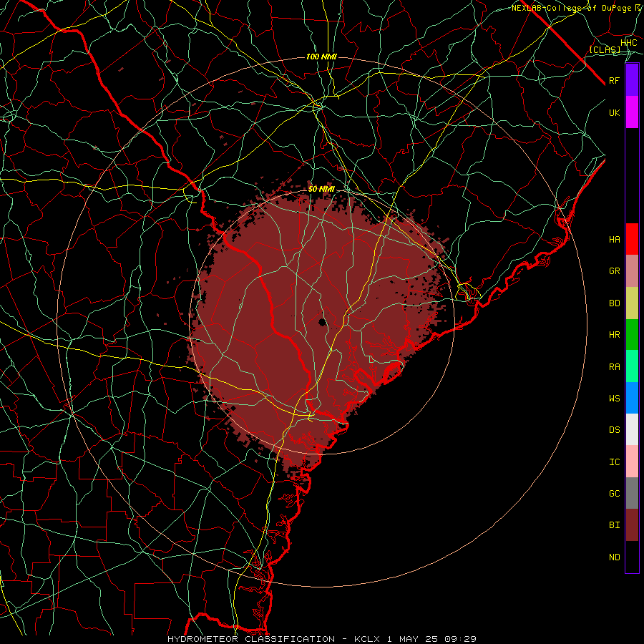Click the 'HA' legend label
Viewport: 644px width, 644px height.
tap(615, 240)
